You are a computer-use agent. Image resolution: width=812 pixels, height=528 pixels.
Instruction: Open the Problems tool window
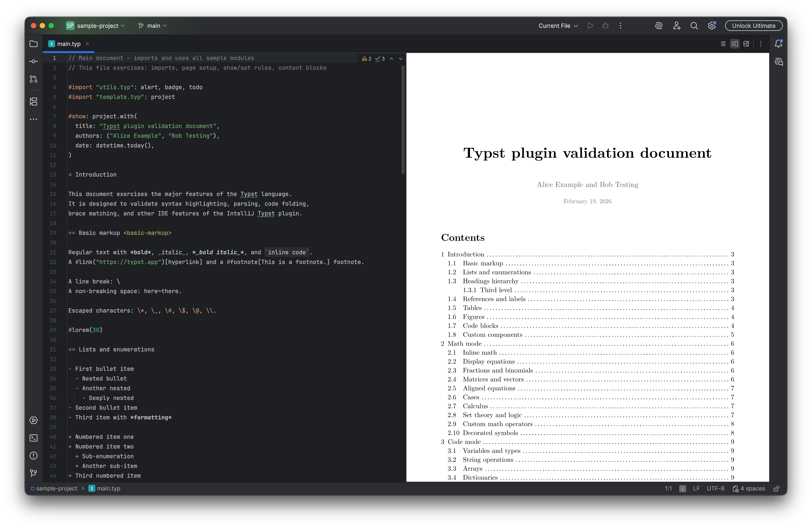pos(34,456)
